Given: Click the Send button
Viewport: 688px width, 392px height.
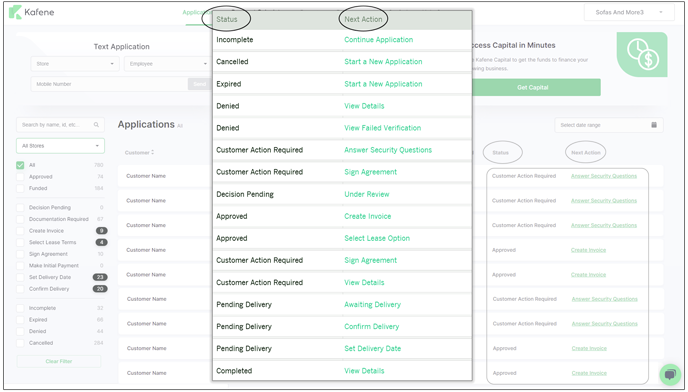Looking at the screenshot, I should pos(200,84).
